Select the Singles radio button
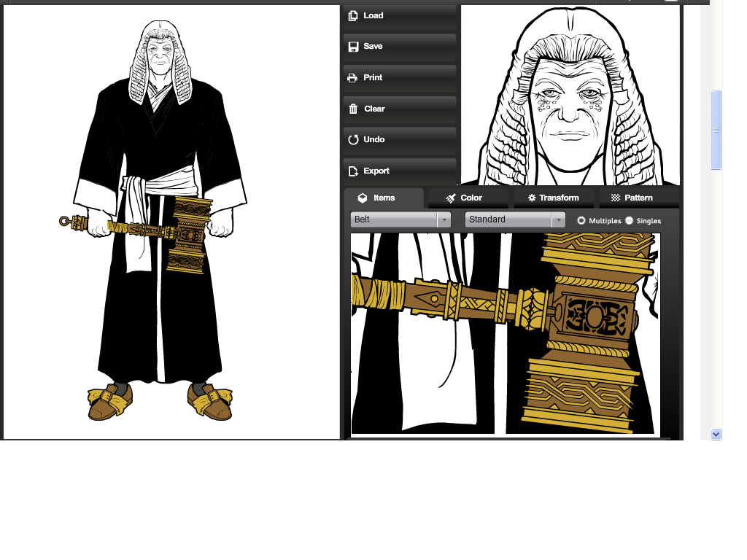747x560 pixels. (x=629, y=220)
